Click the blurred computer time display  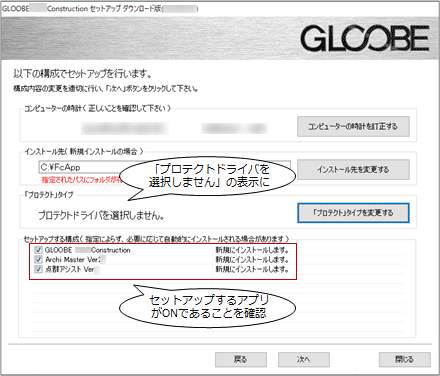pyautogui.click(x=234, y=128)
